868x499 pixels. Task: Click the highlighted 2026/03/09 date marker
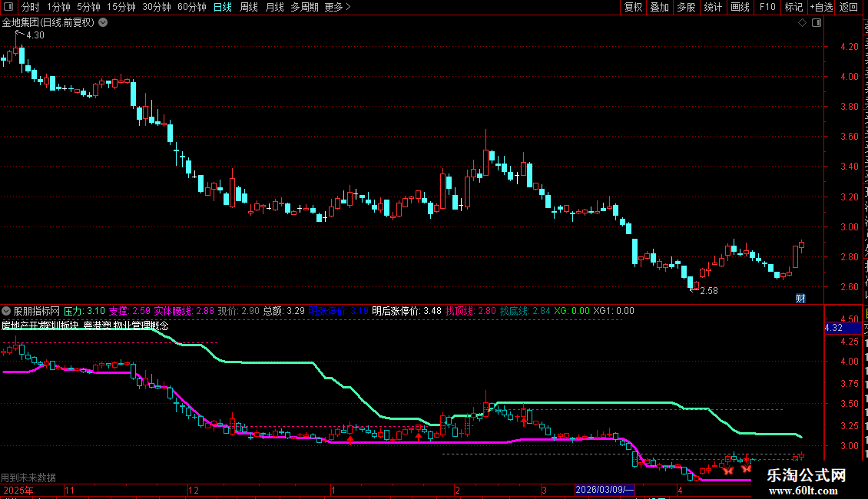pos(605,490)
